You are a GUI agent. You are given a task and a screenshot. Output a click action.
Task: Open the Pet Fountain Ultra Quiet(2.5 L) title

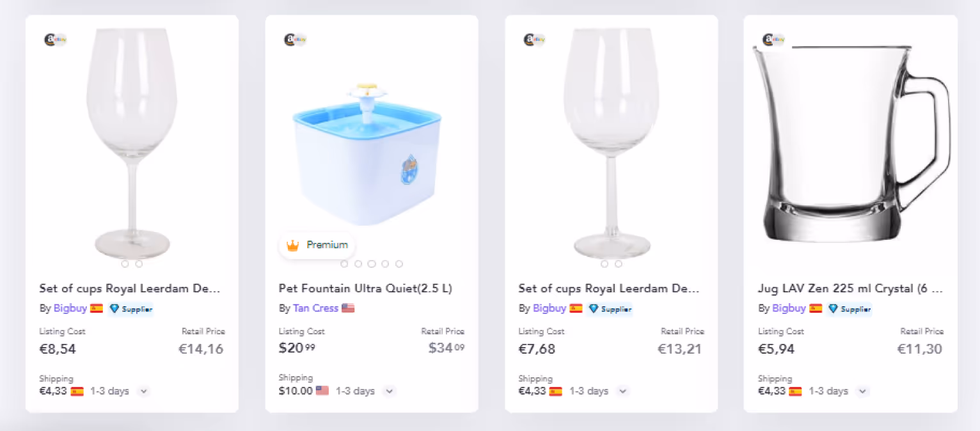click(365, 288)
